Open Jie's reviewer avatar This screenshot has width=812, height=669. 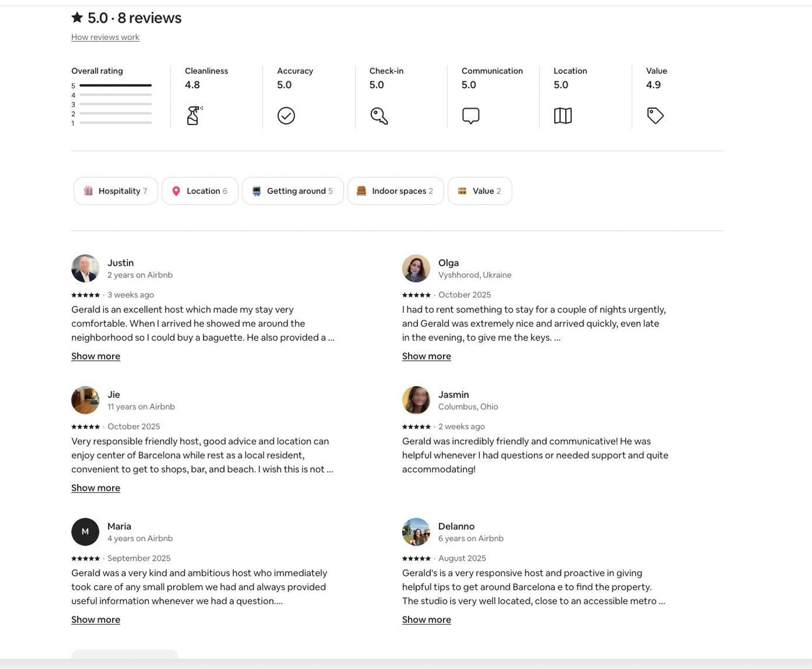click(x=86, y=400)
